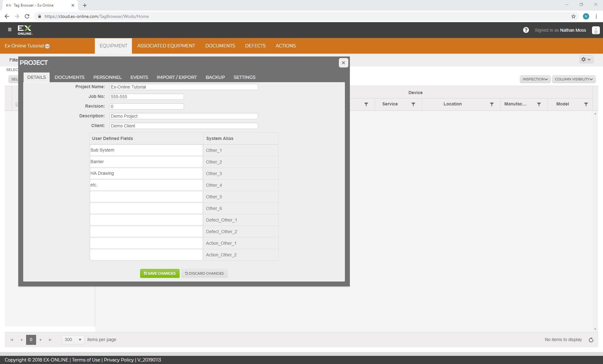The width and height of the screenshot is (603, 364).
Task: Expand the Inspection dropdown
Action: (x=535, y=79)
